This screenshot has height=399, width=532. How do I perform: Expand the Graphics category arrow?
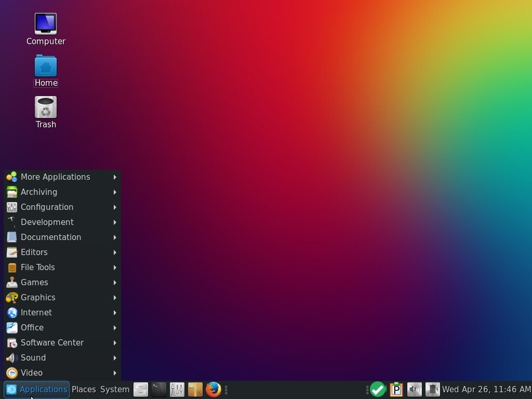coord(114,298)
